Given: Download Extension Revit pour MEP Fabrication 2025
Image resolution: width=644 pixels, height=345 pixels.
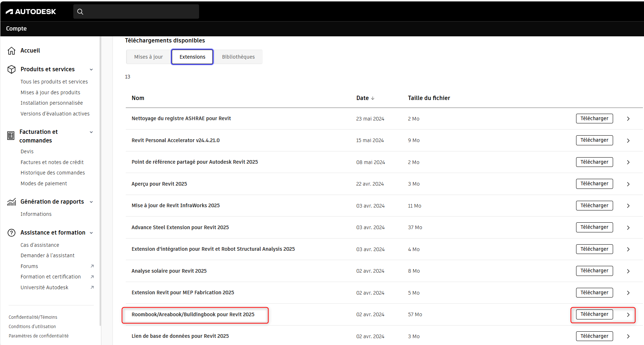Looking at the screenshot, I should (x=594, y=293).
